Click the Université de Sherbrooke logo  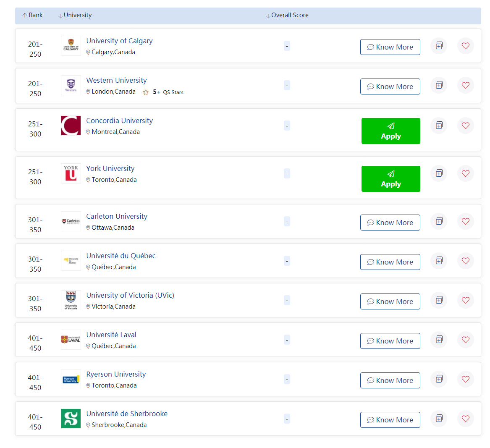pos(71,419)
